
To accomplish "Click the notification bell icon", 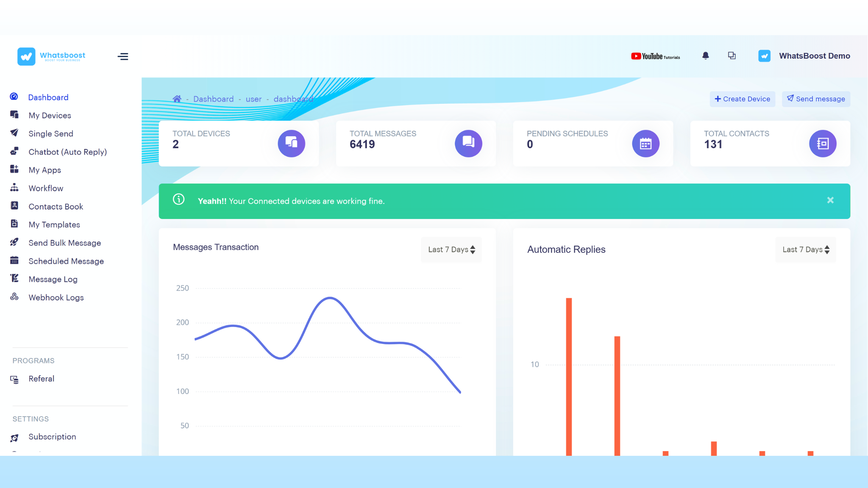I will click(x=705, y=56).
